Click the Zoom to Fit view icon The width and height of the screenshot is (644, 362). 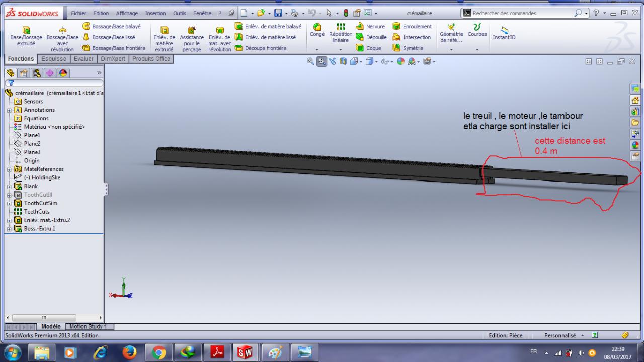311,61
